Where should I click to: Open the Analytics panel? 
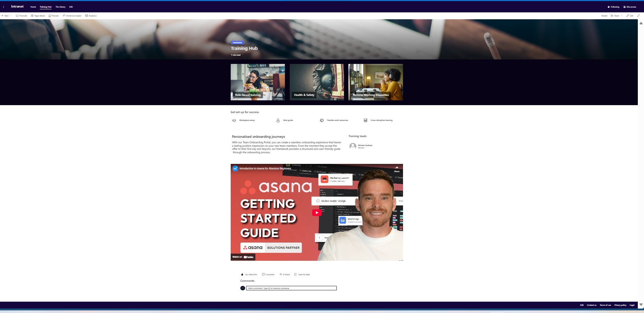[x=91, y=15]
